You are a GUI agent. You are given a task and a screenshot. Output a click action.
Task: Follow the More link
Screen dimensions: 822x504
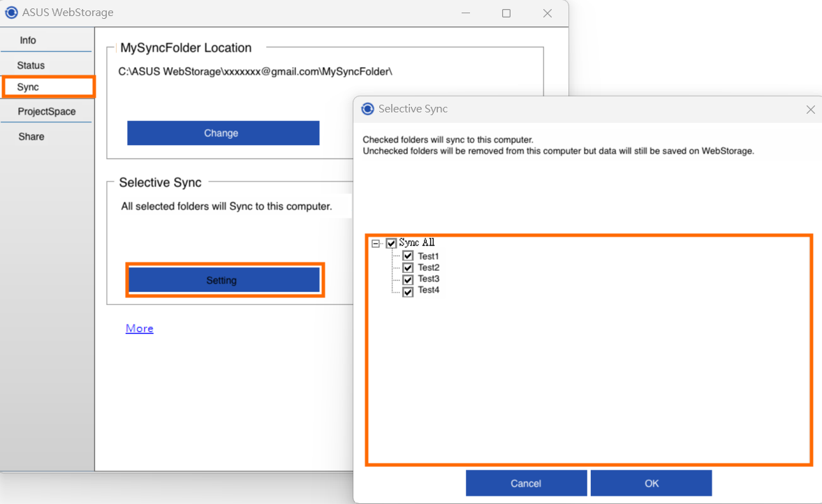click(x=140, y=329)
